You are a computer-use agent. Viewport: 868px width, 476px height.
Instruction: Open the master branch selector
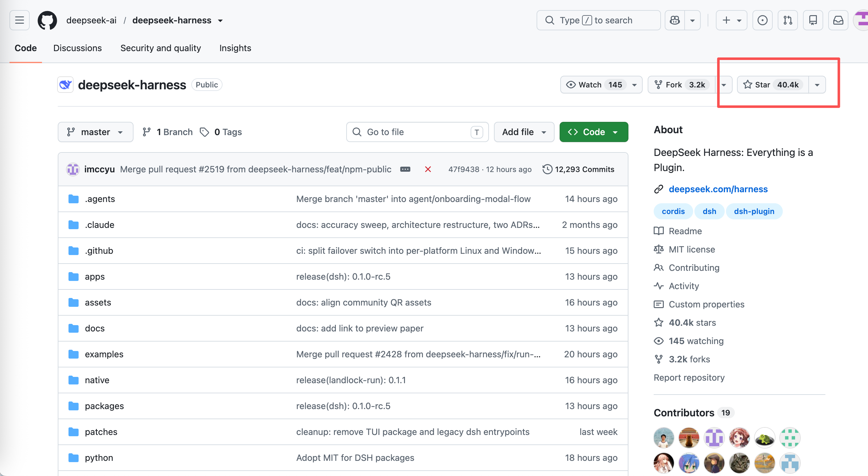point(95,132)
